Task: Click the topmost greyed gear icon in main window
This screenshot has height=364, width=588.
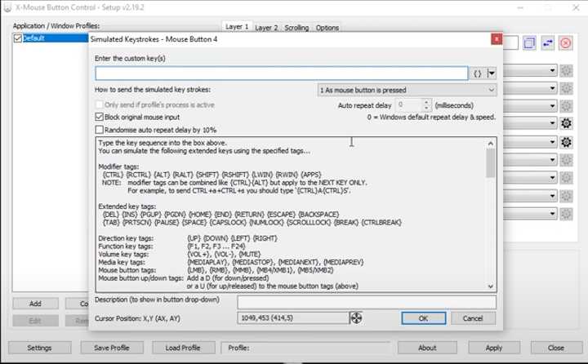Action: [566, 70]
